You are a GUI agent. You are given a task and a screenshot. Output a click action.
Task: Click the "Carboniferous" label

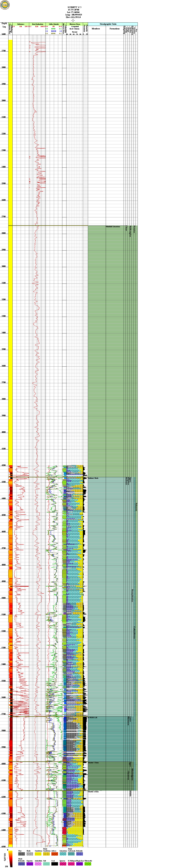tap(135, 632)
